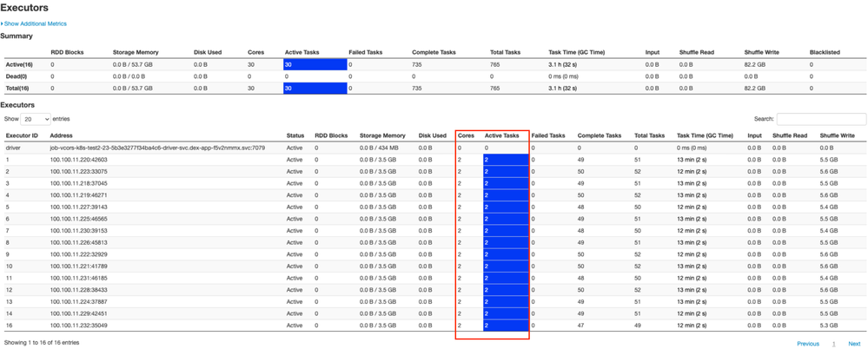Screen dimensions: 868x349
Task: Sort Executors table by Shuffle Write header
Action: click(837, 135)
